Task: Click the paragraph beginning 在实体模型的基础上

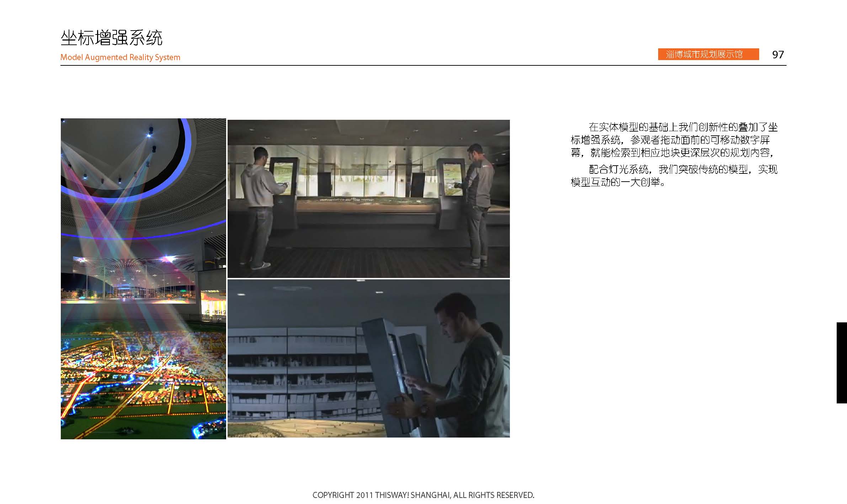Action: 674,140
